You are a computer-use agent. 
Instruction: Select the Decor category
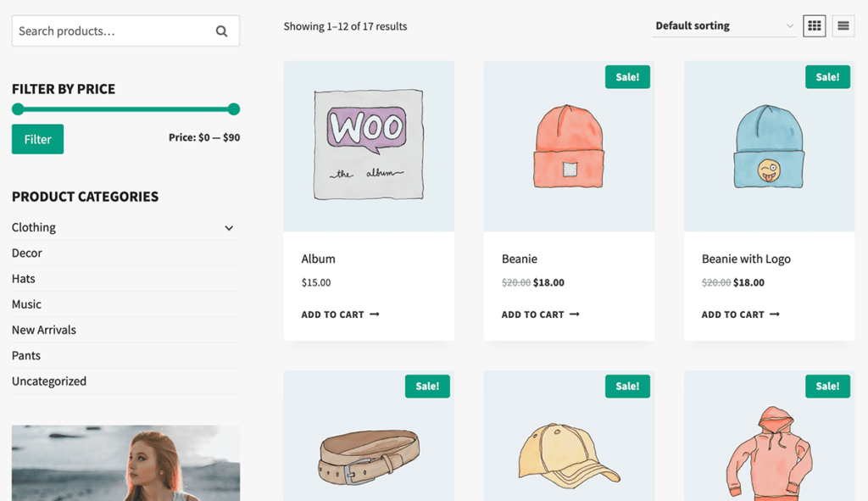pos(27,253)
